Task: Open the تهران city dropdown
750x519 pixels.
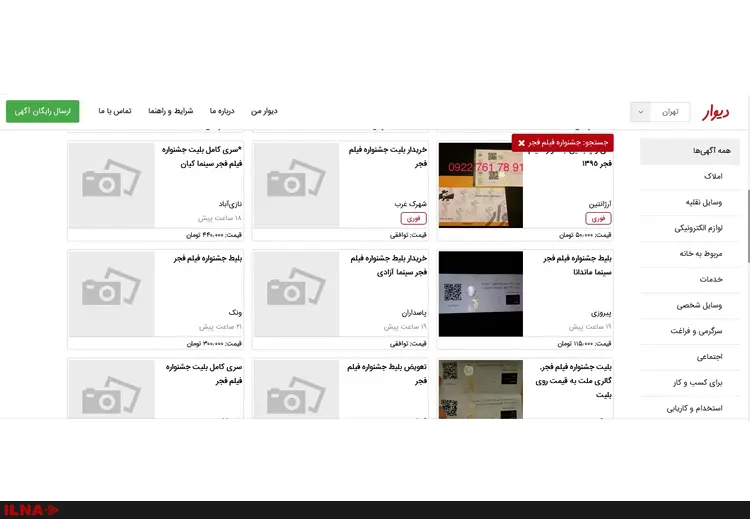Action: pos(660,112)
